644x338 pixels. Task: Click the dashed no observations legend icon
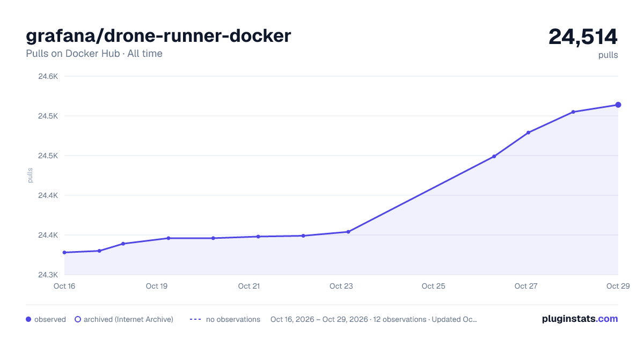195,319
